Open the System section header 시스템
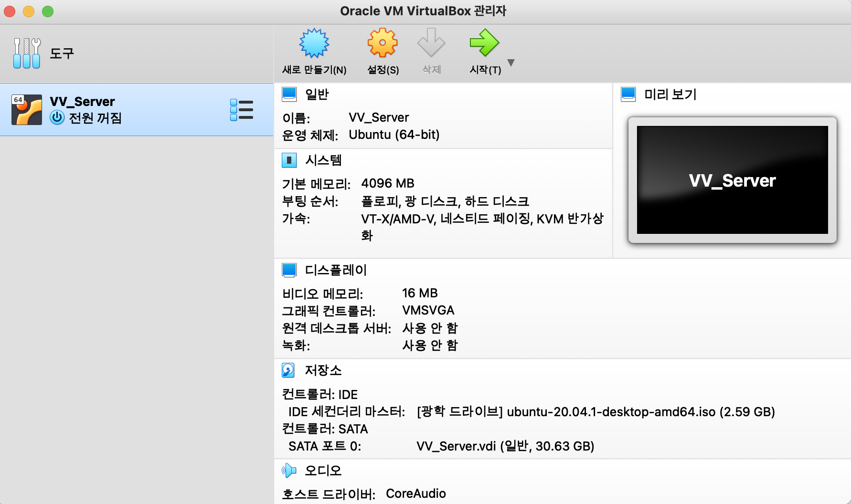The image size is (851, 504). (324, 160)
